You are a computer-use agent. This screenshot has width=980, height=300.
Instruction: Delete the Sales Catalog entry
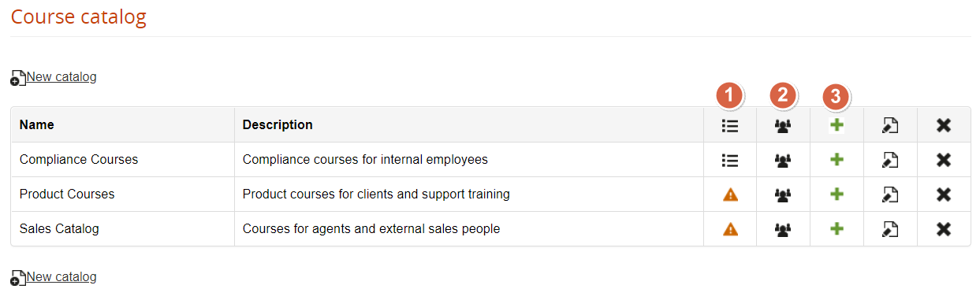pos(944,229)
